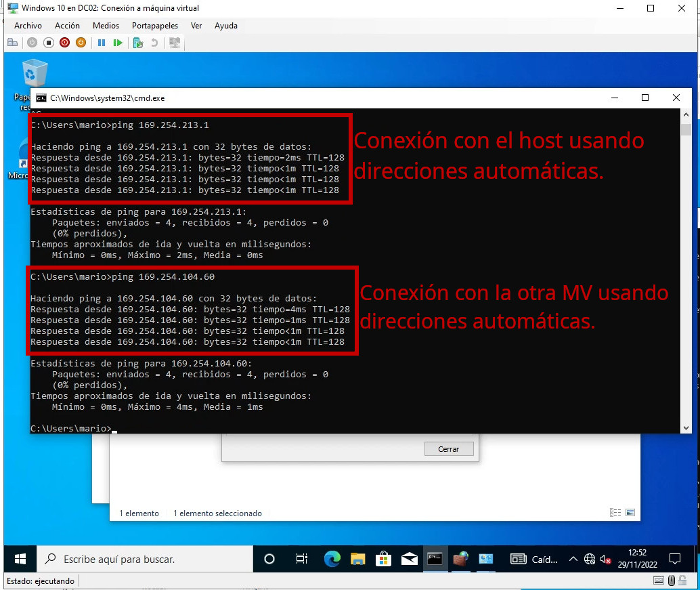Image resolution: width=700 pixels, height=590 pixels.
Task: Switch Explorer to large thumbnails view
Action: click(630, 513)
